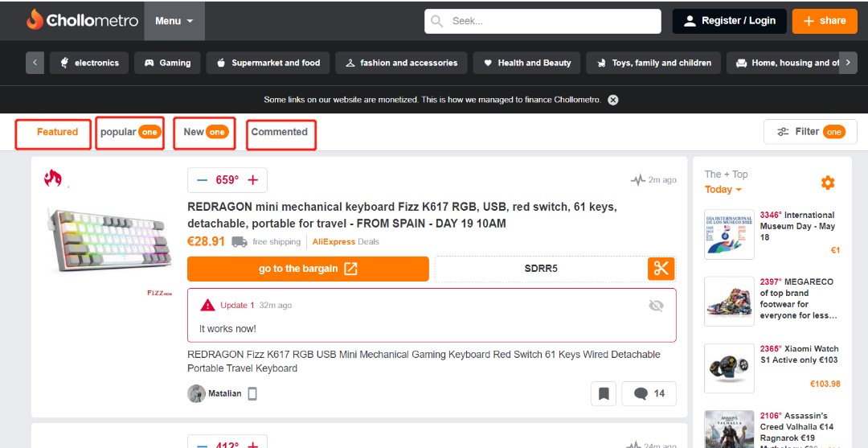The height and width of the screenshot is (448, 868).
Task: Open Toys, family and children category
Action: [653, 63]
